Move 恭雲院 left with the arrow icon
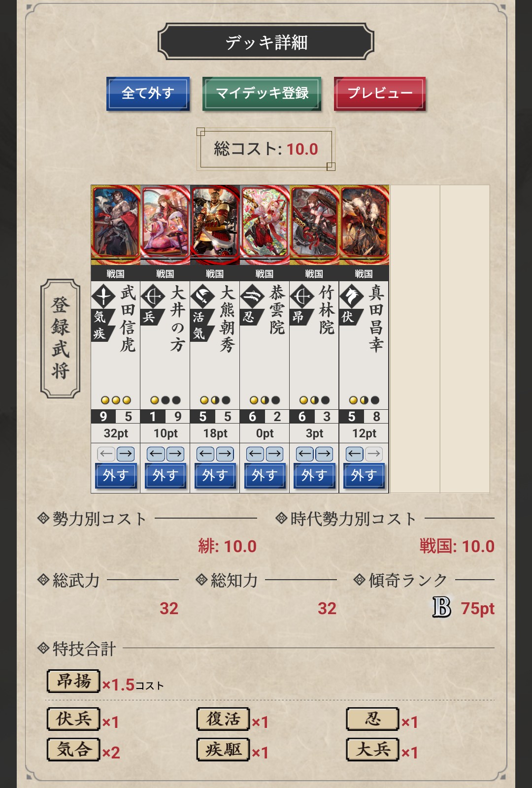Viewport: 532px width, 788px height. point(255,454)
